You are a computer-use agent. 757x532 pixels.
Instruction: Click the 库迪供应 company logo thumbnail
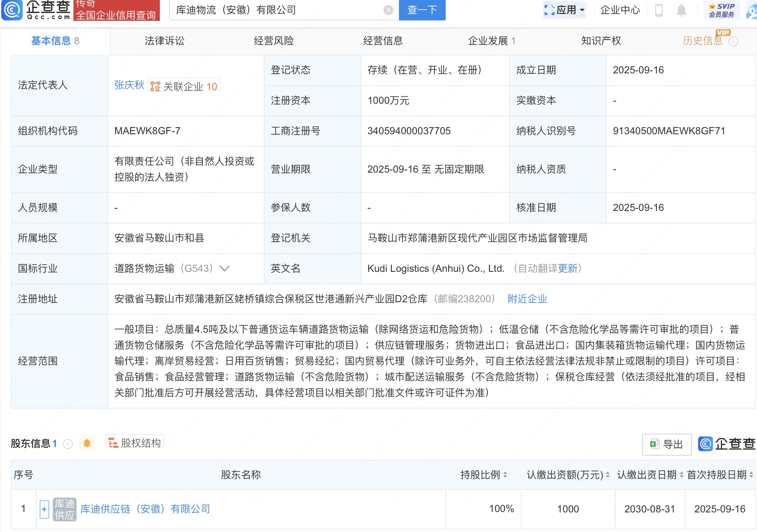pyautogui.click(x=65, y=509)
